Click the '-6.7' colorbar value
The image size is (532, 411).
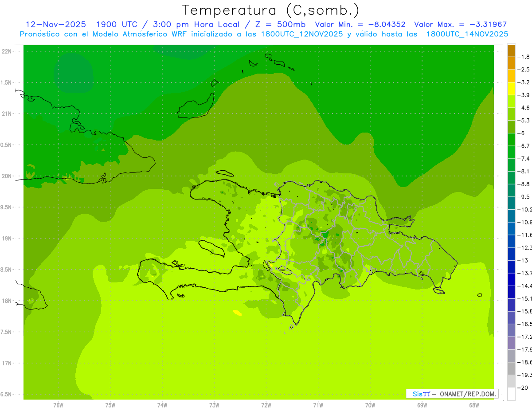(x=524, y=146)
